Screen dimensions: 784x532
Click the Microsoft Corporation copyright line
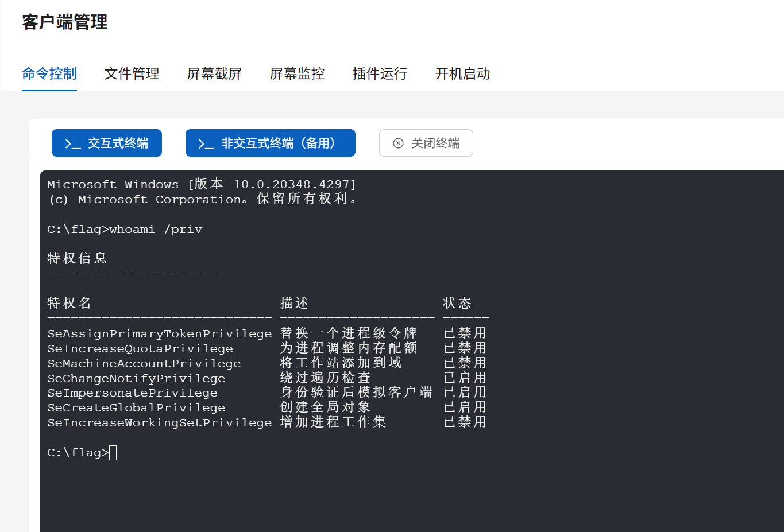[x=202, y=199]
